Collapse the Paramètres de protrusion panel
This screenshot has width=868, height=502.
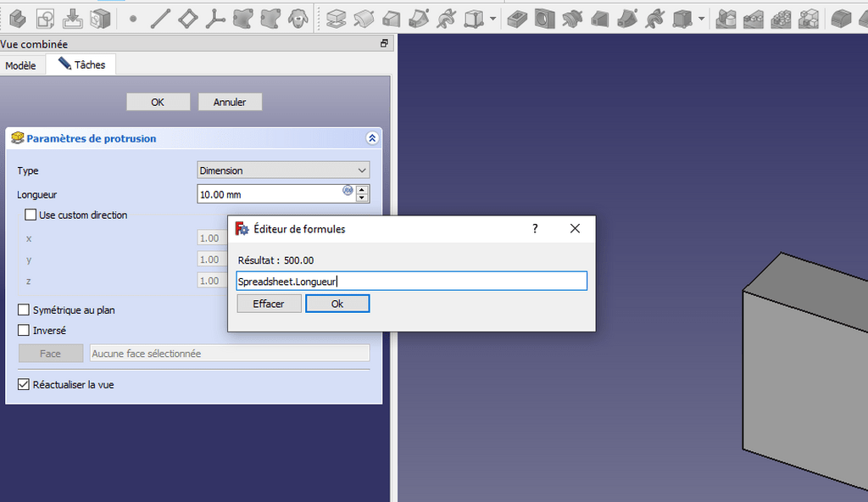(371, 138)
